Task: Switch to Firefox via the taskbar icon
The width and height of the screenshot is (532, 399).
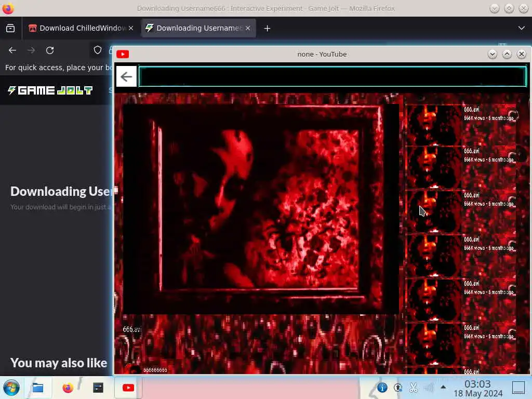Action: point(68,388)
